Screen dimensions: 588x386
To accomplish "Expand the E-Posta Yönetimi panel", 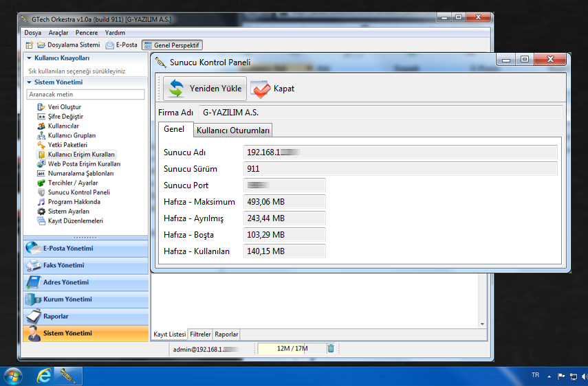I will [x=86, y=249].
